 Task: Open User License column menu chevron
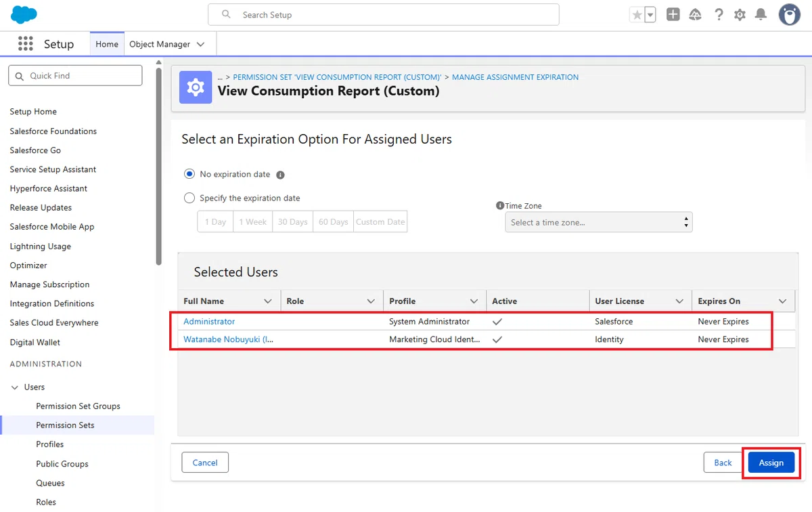point(679,301)
